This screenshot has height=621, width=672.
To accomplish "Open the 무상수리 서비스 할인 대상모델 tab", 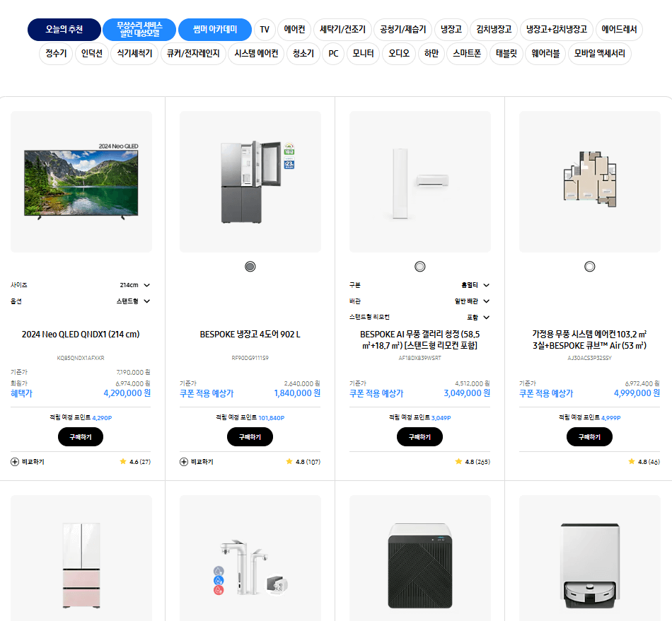I will click(x=140, y=30).
